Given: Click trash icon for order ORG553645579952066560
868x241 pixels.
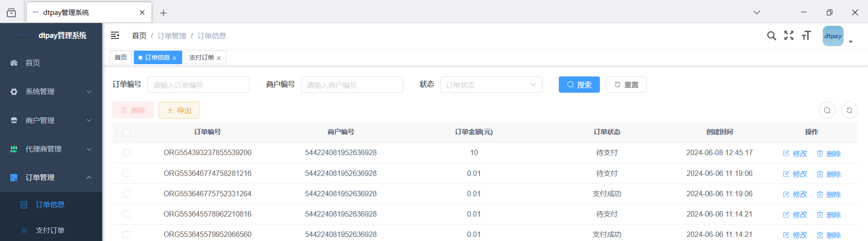Looking at the screenshot, I should coord(820,235).
